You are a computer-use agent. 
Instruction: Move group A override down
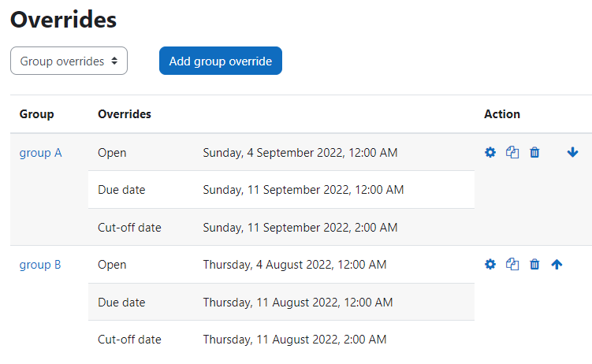[x=572, y=152]
